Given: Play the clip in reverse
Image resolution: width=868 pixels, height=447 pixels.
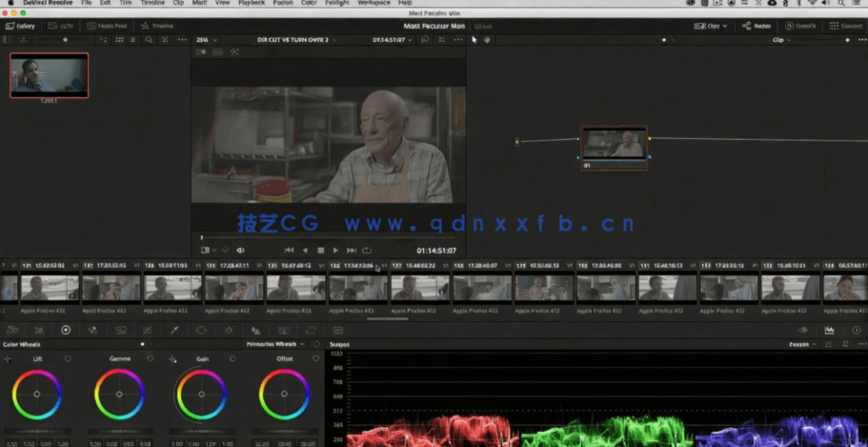Looking at the screenshot, I should pyautogui.click(x=305, y=251).
